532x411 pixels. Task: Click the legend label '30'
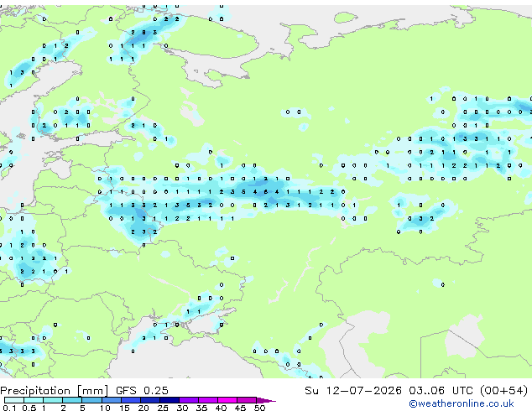182,408
